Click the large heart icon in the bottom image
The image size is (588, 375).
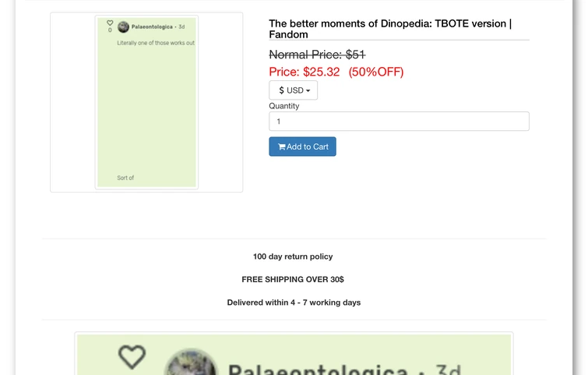132,357
